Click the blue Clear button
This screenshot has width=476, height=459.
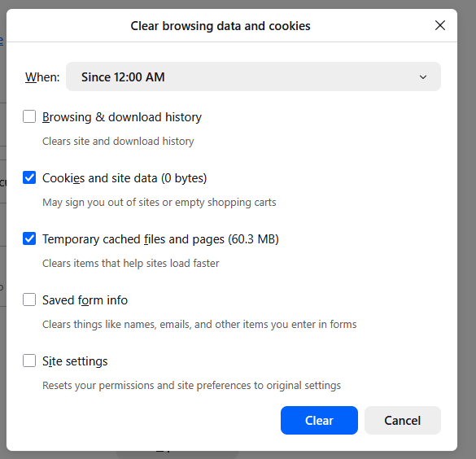click(319, 420)
